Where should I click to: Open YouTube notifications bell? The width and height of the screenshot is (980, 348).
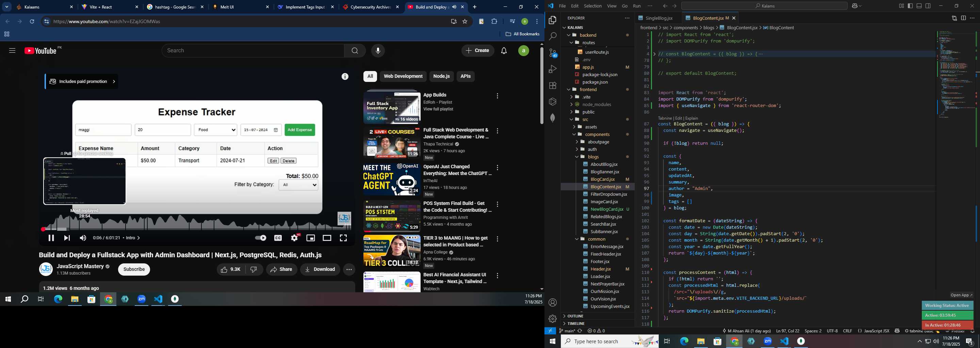click(x=504, y=51)
